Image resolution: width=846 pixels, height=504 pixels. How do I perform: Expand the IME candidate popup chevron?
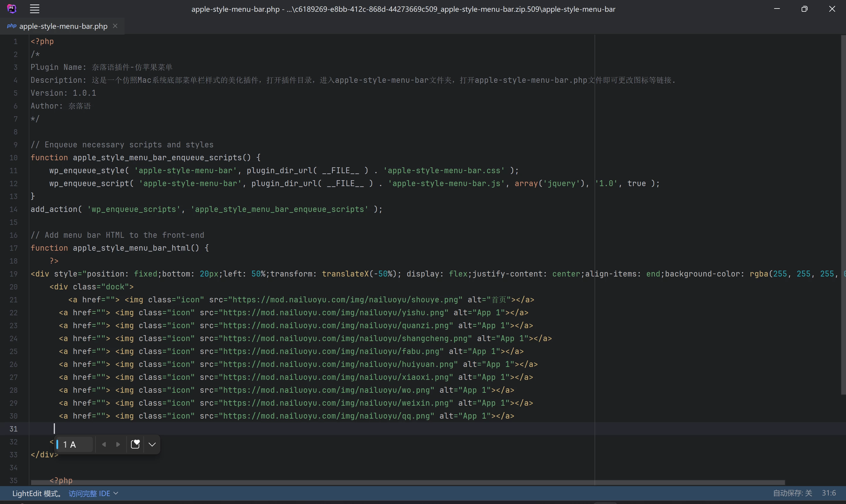[x=152, y=445]
